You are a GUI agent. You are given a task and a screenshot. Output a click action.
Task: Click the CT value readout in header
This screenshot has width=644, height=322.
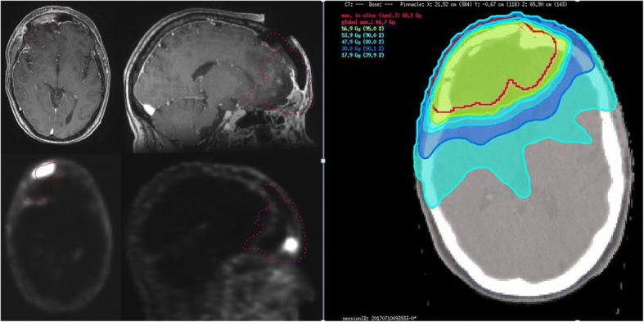pos(354,4)
